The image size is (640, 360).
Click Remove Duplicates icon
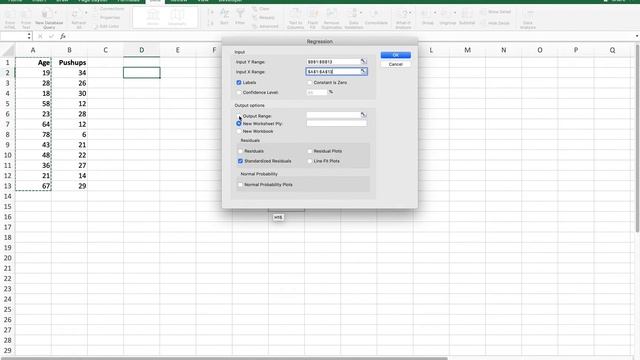[331, 19]
